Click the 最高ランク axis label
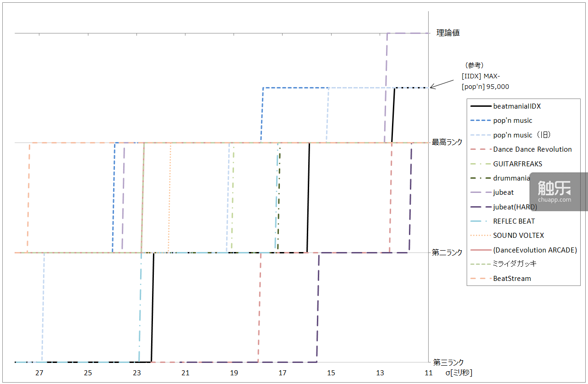588x384 pixels. click(447, 142)
